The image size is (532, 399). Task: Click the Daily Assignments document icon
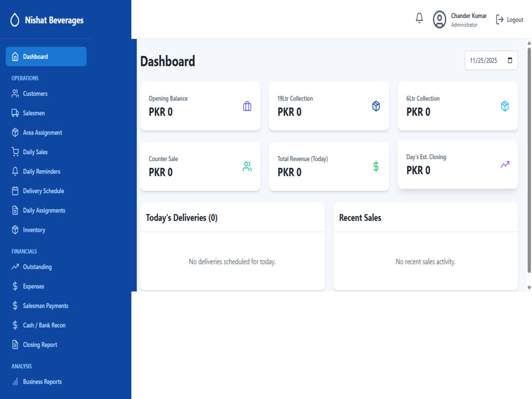(15, 210)
